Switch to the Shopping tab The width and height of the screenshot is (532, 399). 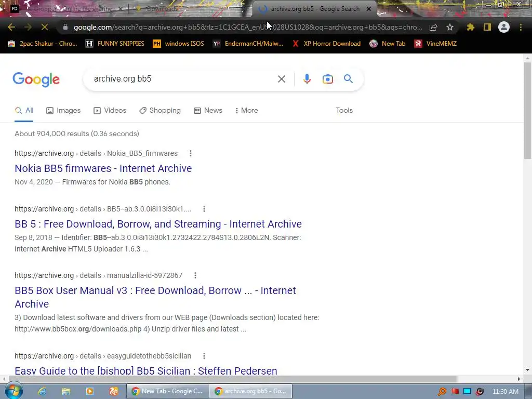click(160, 111)
